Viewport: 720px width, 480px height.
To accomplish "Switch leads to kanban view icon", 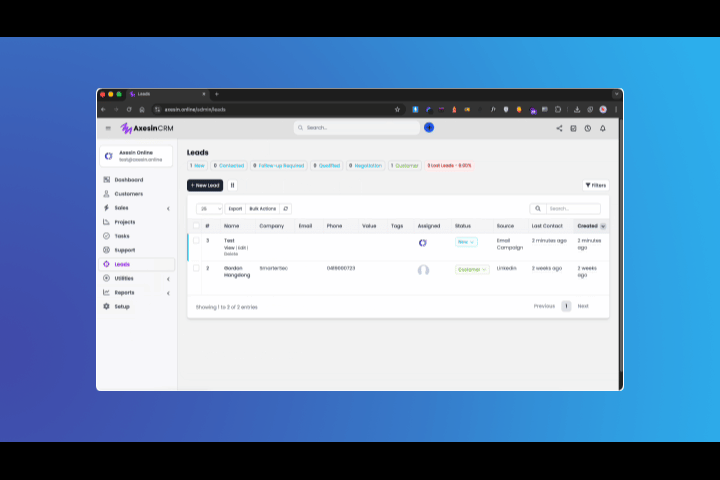I will [x=232, y=185].
